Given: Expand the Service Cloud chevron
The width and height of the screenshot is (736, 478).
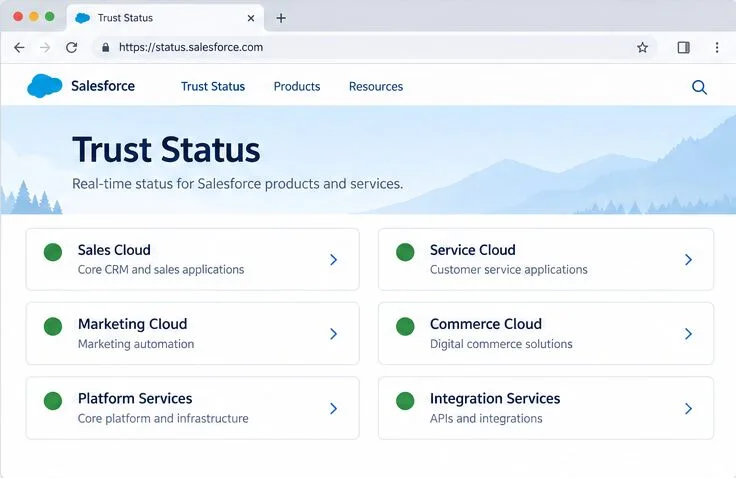Looking at the screenshot, I should (688, 260).
